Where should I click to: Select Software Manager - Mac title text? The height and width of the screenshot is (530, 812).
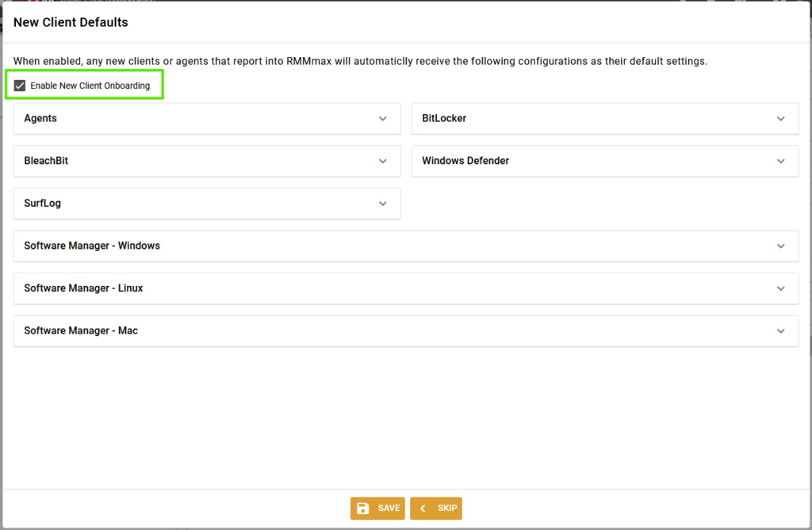coord(81,330)
